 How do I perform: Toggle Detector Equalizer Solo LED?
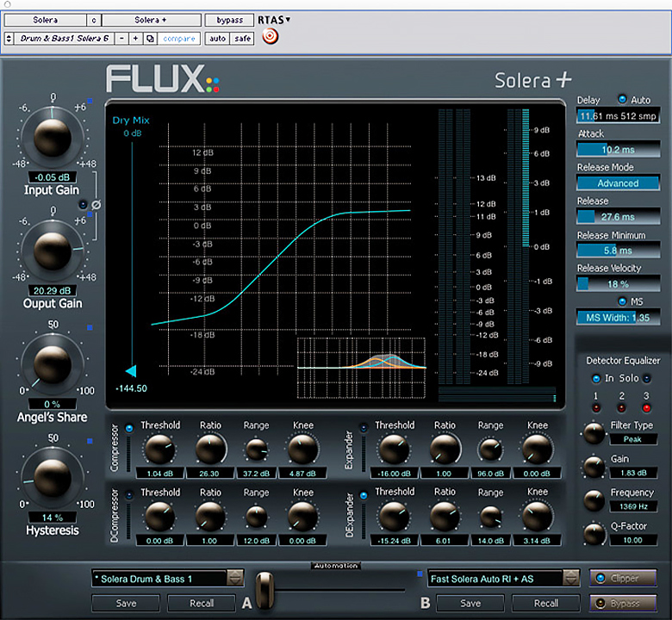pyautogui.click(x=648, y=378)
